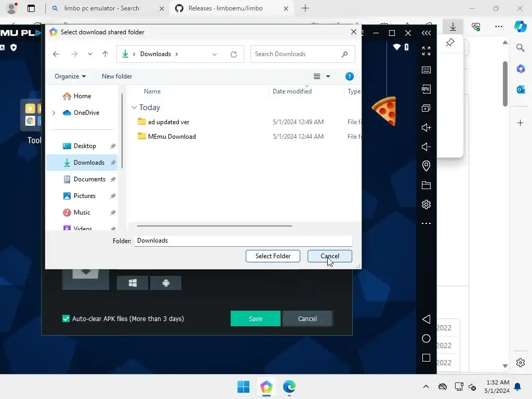Select the MEmu Download folder
This screenshot has width=532, height=399.
tap(171, 137)
